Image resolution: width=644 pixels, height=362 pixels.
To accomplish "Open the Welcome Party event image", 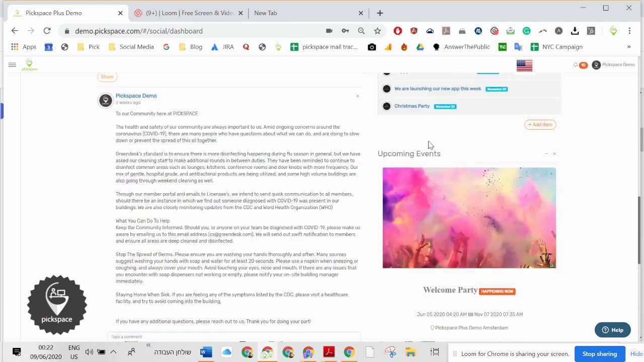I will (469, 218).
